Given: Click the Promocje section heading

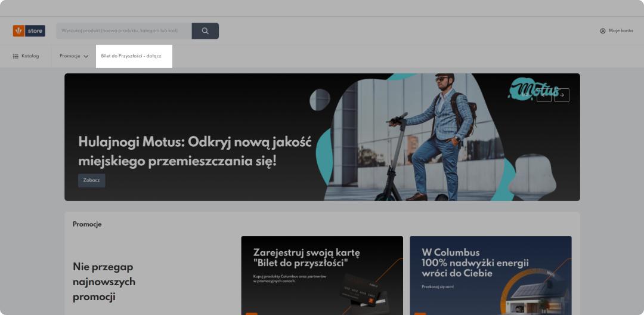Looking at the screenshot, I should tap(87, 224).
